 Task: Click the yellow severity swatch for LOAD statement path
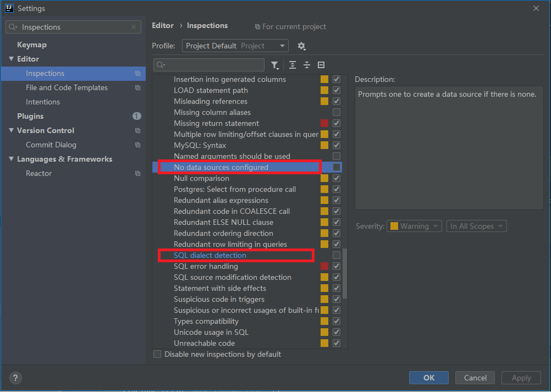coord(324,90)
